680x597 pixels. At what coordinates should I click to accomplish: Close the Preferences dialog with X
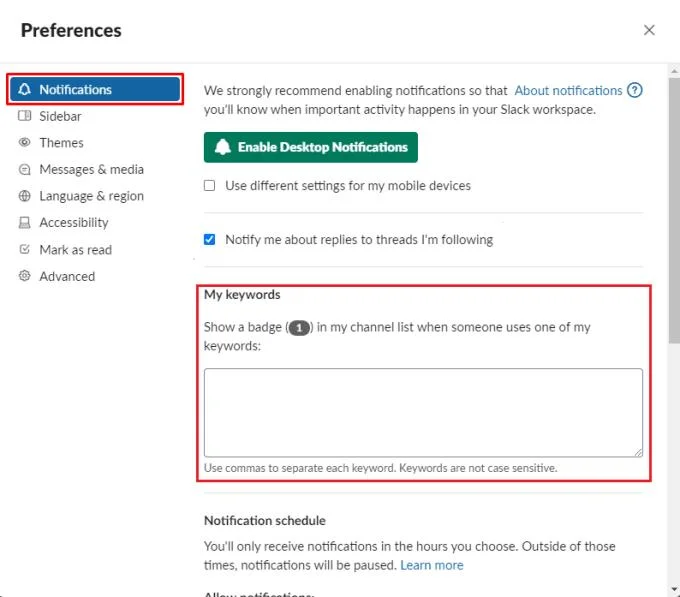[x=649, y=30]
